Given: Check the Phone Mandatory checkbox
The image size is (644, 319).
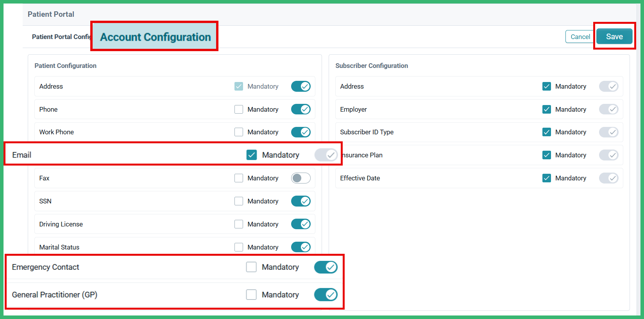Looking at the screenshot, I should point(239,109).
